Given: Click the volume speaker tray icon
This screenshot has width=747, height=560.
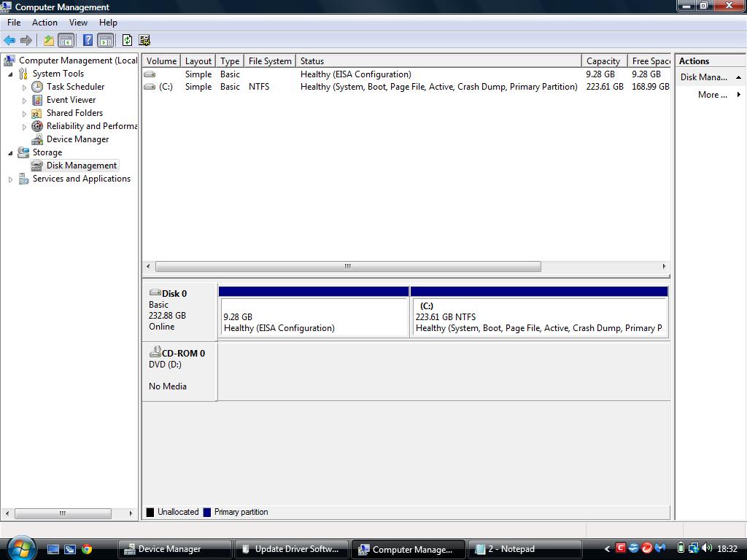Looking at the screenshot, I should click(707, 548).
